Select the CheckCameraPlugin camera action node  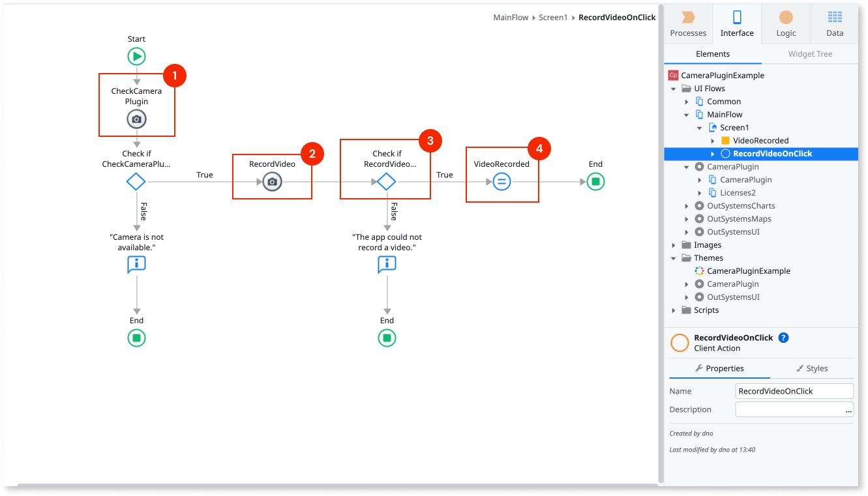coord(136,119)
